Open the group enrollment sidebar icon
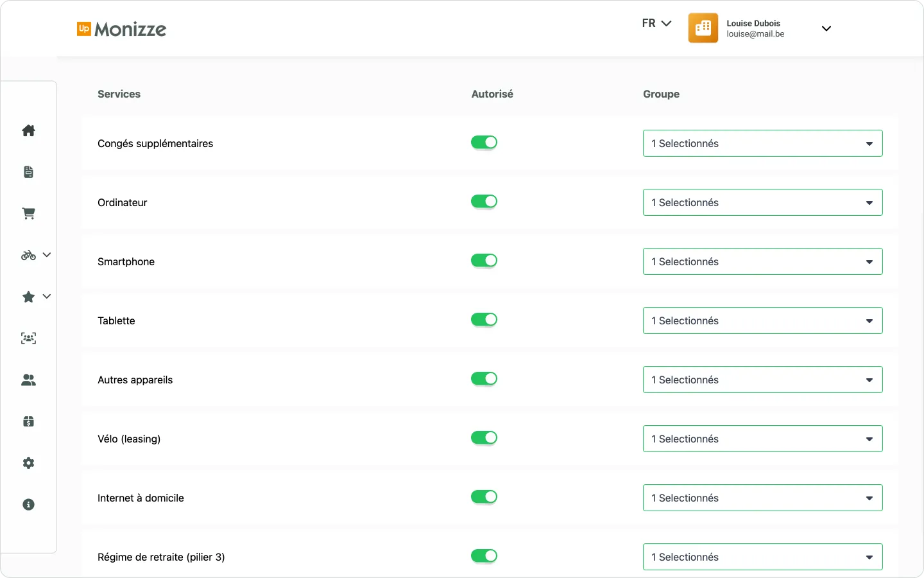 pos(28,338)
